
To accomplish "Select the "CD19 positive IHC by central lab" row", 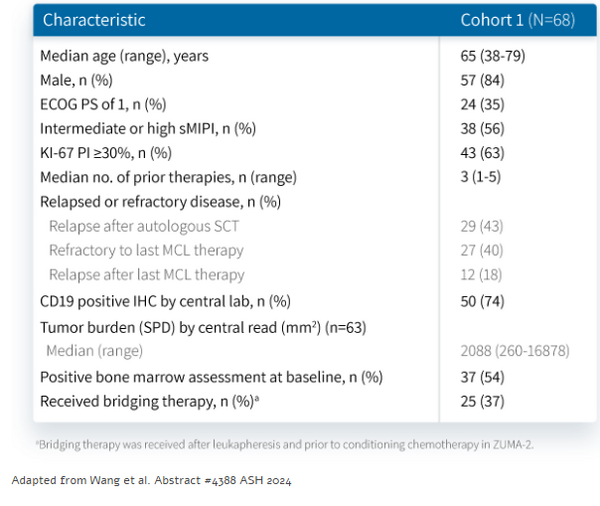I will click(165, 300).
